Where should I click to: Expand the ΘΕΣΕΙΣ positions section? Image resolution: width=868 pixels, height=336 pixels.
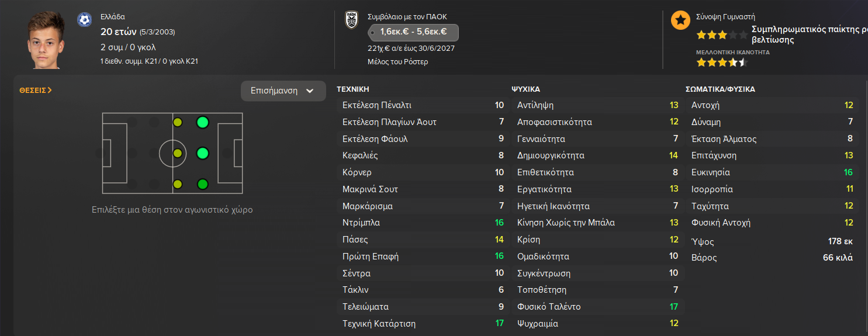(35, 90)
